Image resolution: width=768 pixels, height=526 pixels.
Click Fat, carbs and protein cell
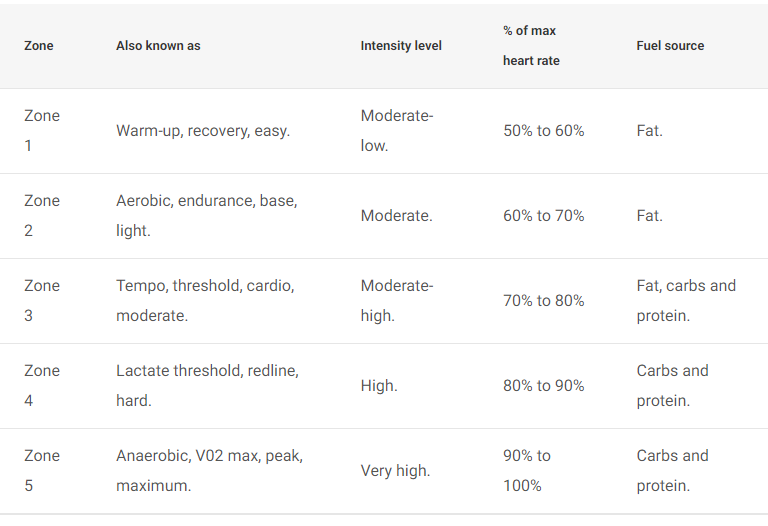coord(686,301)
